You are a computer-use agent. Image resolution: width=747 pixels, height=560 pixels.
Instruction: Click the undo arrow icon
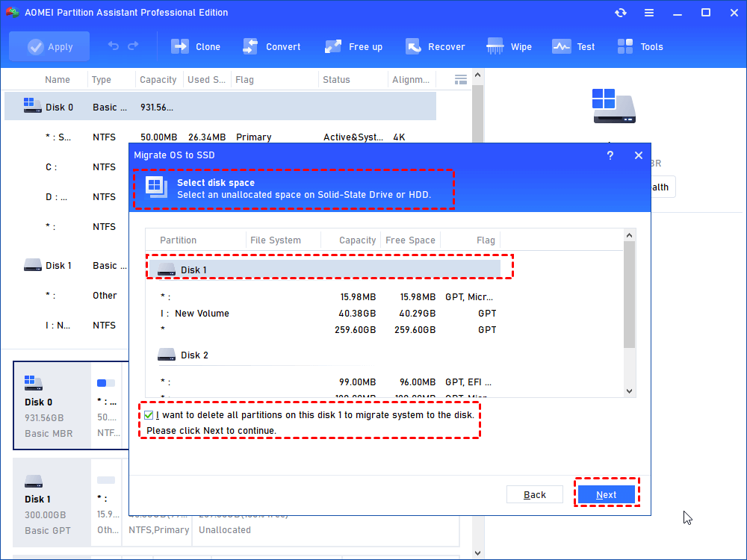click(114, 46)
